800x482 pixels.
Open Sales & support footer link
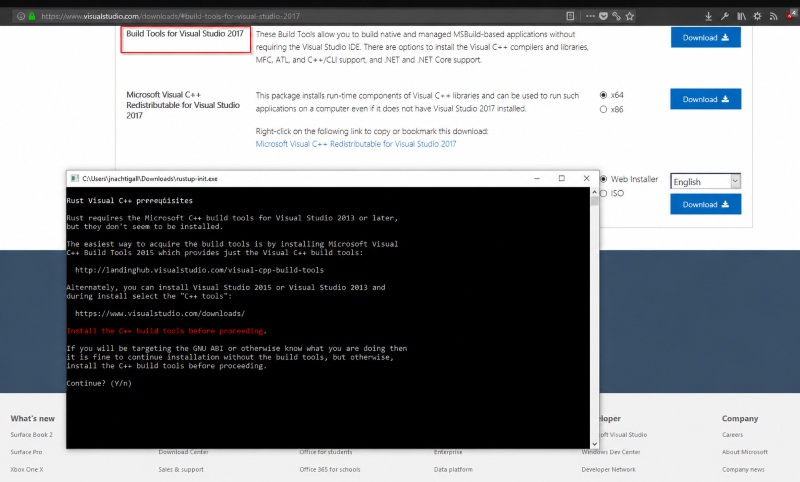pyautogui.click(x=181, y=469)
